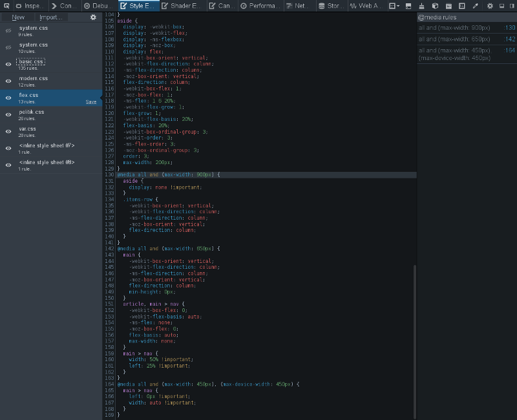Click the 3D box view icon
517x420 pixels.
point(435,6)
